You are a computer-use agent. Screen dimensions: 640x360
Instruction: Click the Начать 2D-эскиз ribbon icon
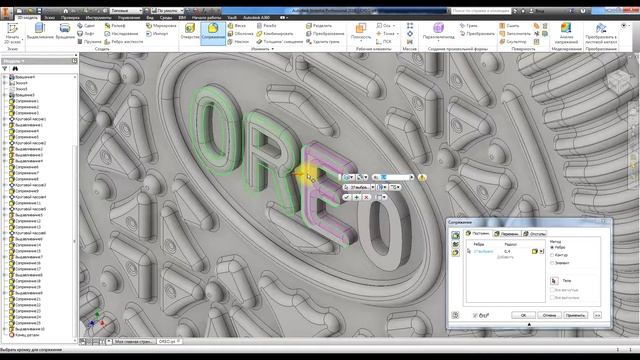12,33
